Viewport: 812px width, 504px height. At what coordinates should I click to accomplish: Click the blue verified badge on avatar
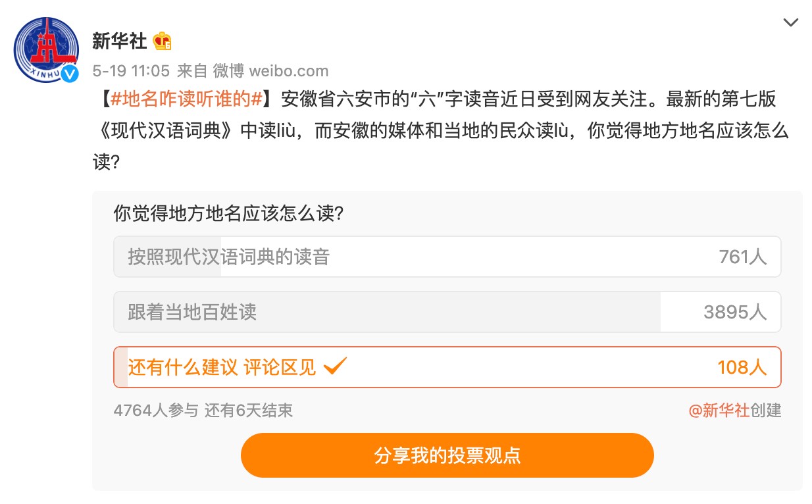tap(70, 74)
